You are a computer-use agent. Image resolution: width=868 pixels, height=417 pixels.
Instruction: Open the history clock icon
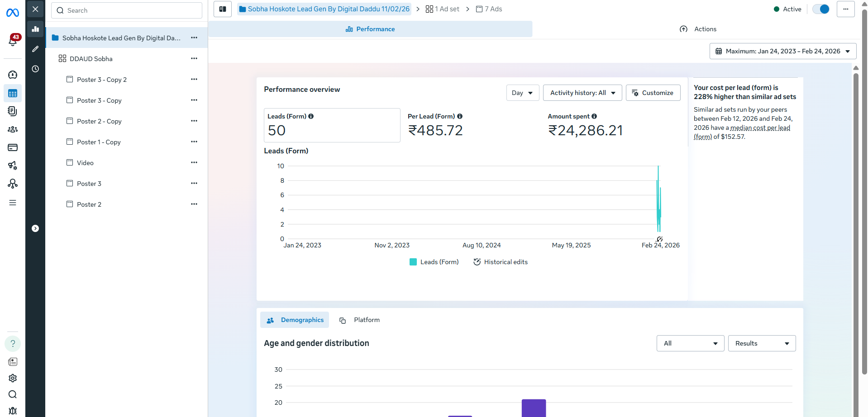(35, 69)
